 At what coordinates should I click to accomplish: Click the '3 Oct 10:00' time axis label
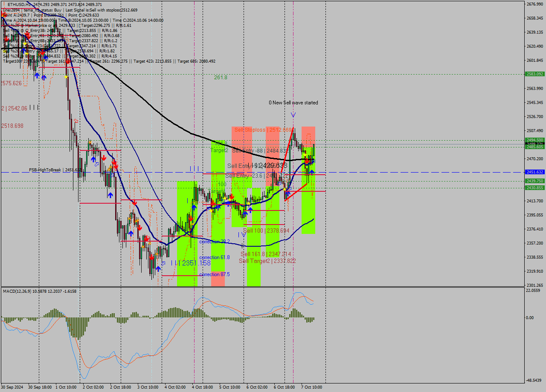(148, 387)
